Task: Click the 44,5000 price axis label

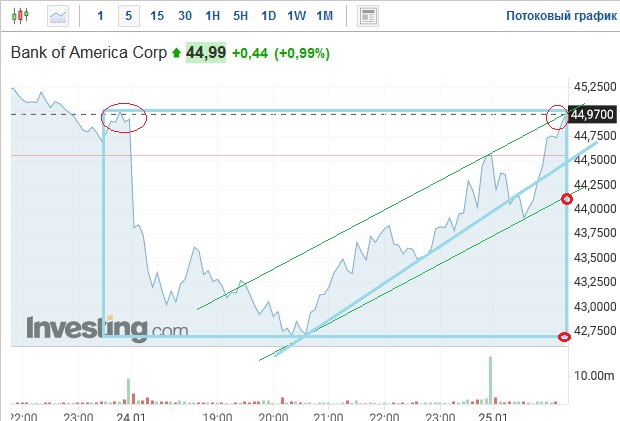Action: coord(595,160)
